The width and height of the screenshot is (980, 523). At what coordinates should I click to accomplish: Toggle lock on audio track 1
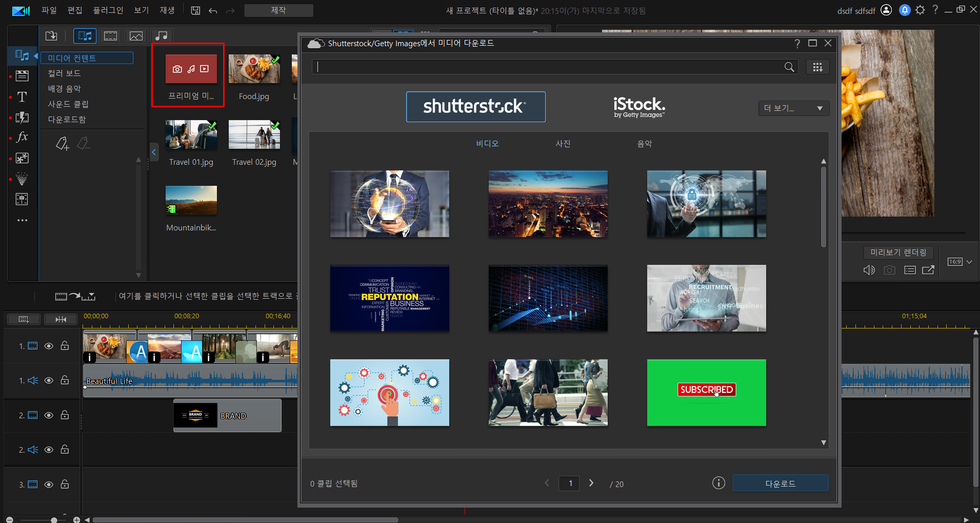pos(65,380)
